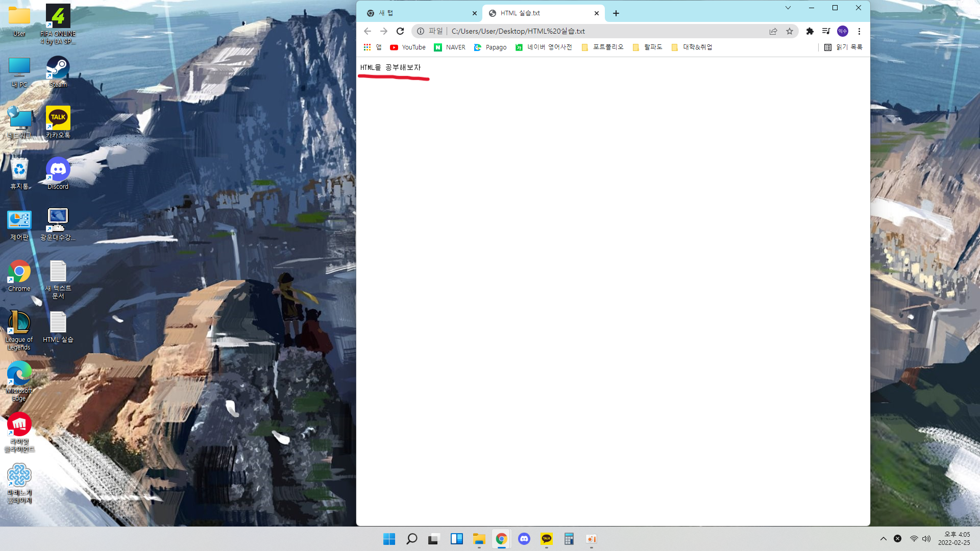
Task: Open media control icon in Chrome toolbar
Action: [826, 31]
